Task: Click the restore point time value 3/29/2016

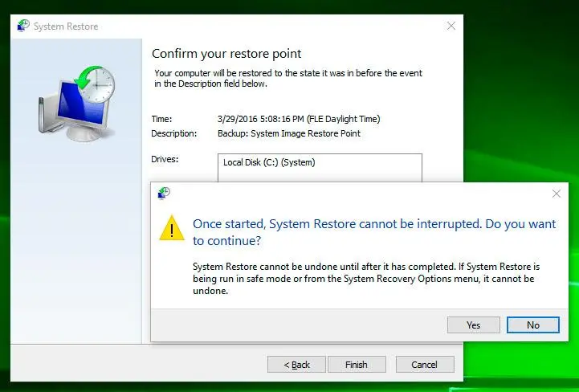Action: 298,119
